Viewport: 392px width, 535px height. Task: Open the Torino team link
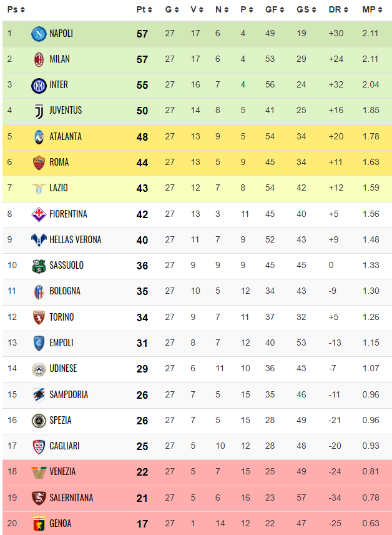(61, 317)
